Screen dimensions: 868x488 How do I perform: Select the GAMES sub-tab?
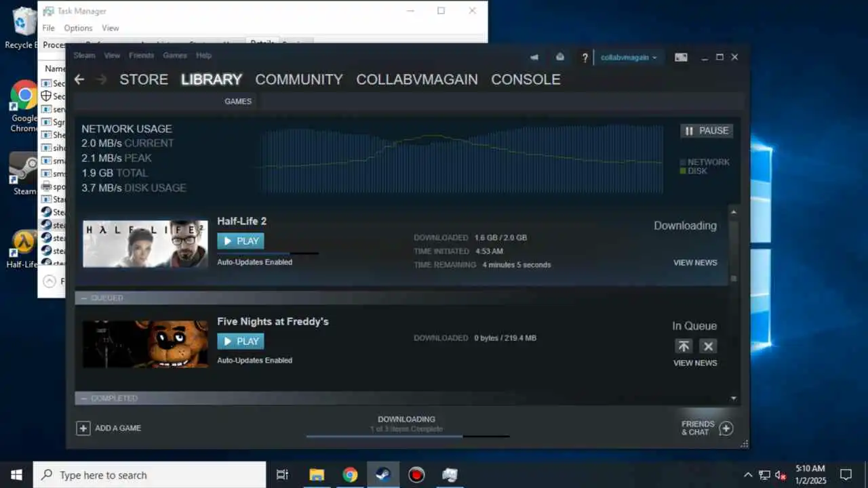pyautogui.click(x=238, y=101)
